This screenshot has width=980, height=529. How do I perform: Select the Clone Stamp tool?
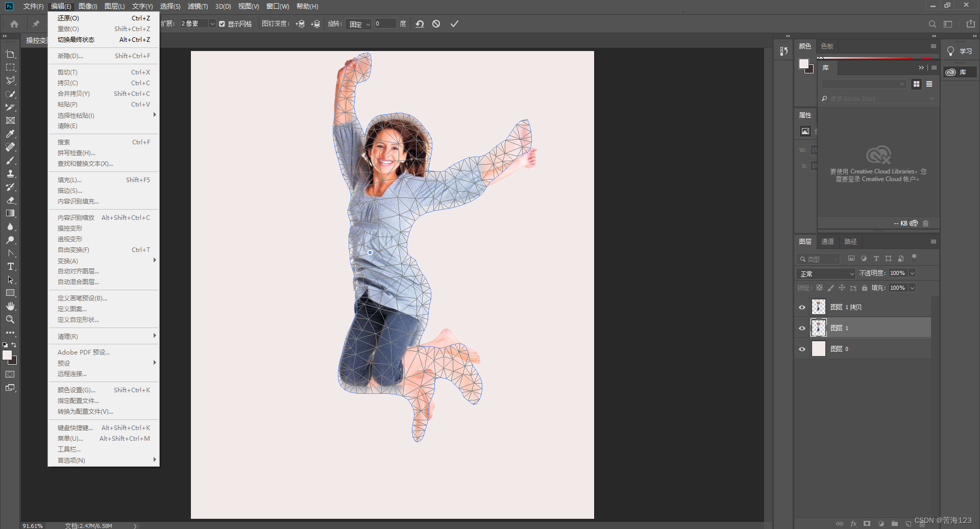pyautogui.click(x=10, y=173)
